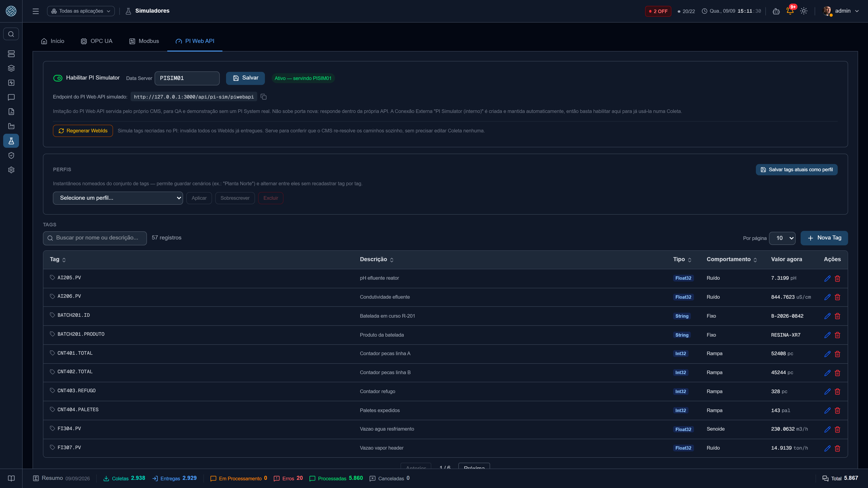Go to Início tab
This screenshot has height=488, width=868.
click(x=53, y=41)
